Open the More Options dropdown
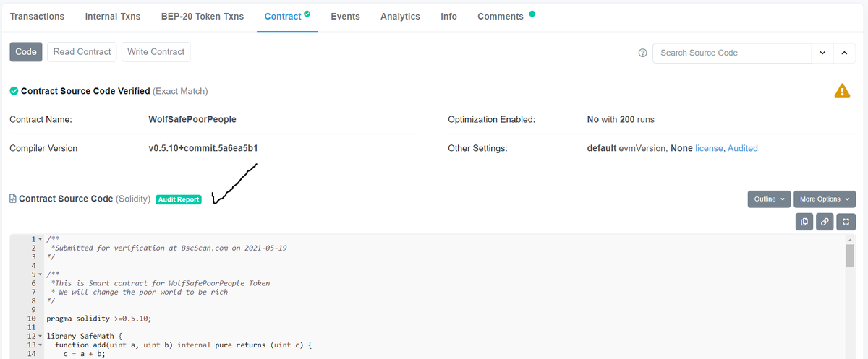 pyautogui.click(x=824, y=199)
